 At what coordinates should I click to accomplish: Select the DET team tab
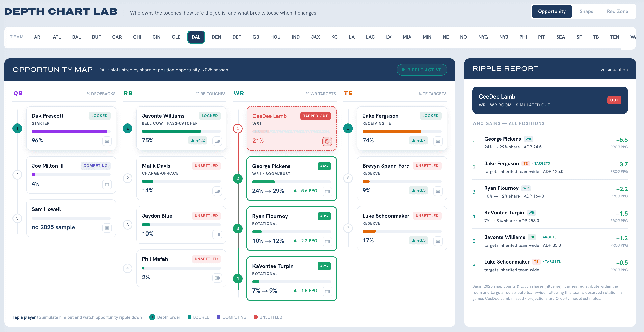point(237,37)
